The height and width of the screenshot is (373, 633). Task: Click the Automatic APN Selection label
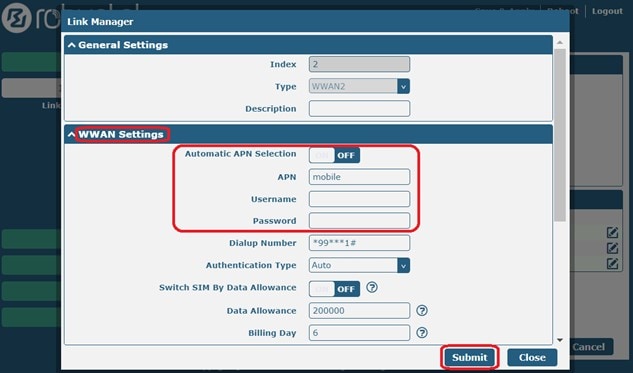(x=241, y=154)
